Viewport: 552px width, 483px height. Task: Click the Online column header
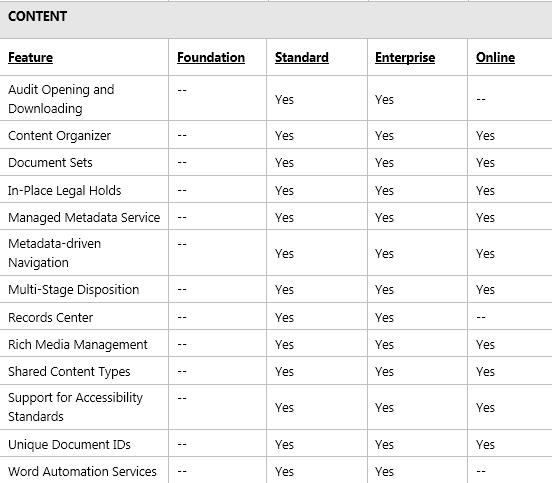[x=495, y=57]
